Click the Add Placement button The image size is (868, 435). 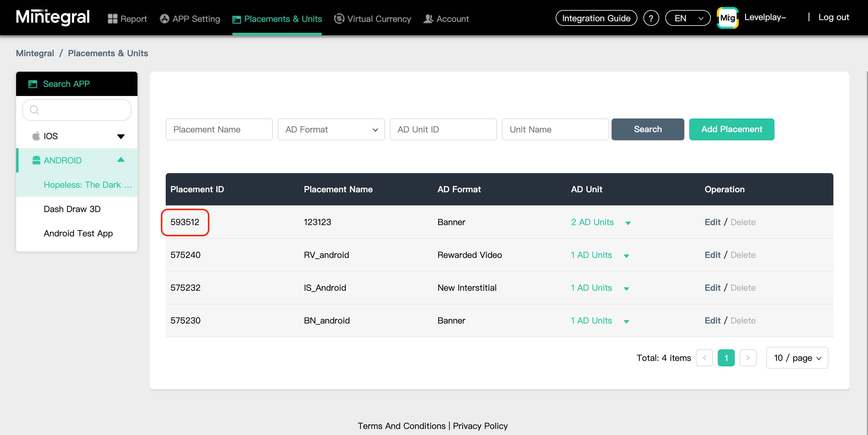click(x=731, y=129)
